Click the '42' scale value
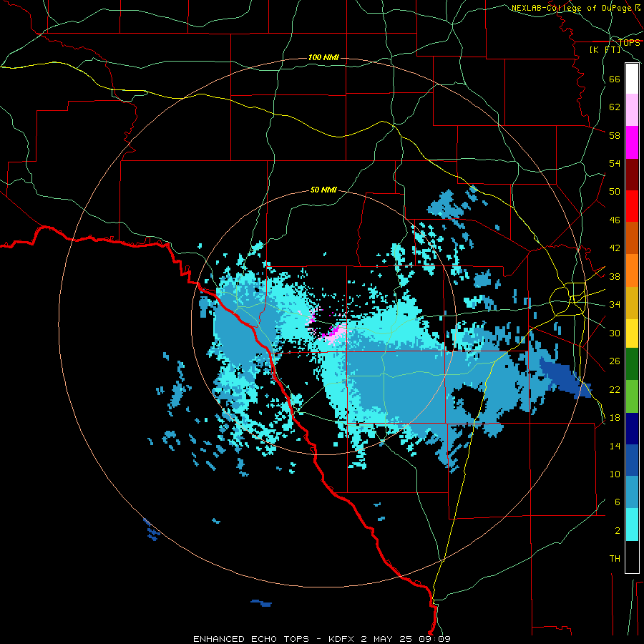Image resolution: width=644 pixels, height=644 pixels. 615,248
